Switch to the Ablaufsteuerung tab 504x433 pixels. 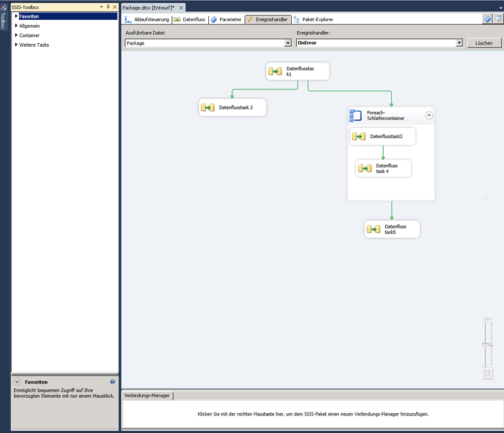[x=147, y=19]
